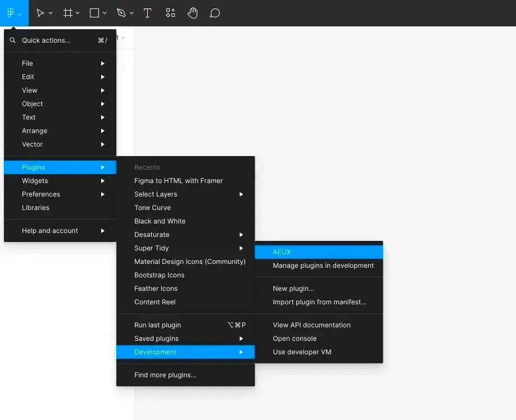Choose Open console

point(319,339)
